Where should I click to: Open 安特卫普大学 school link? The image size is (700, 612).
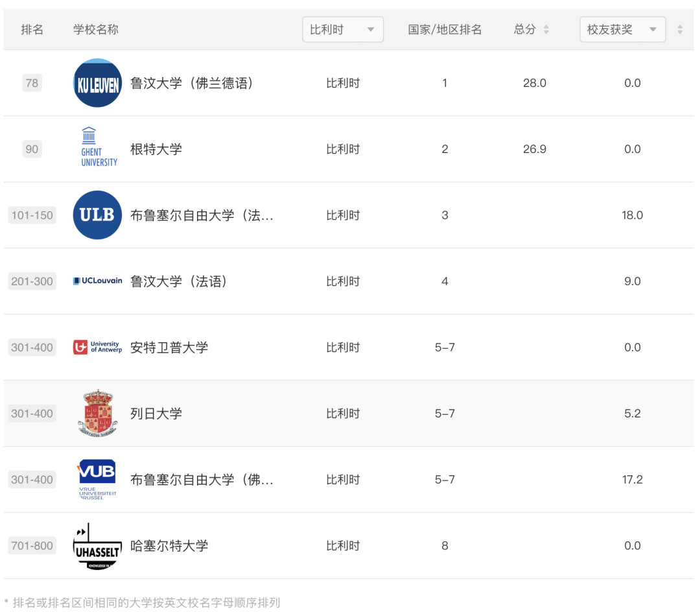[169, 347]
